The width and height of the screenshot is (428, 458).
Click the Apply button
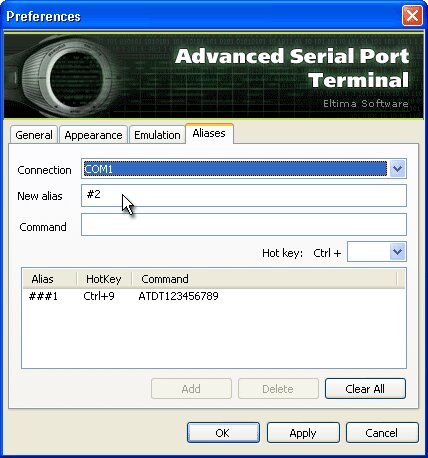pos(303,433)
